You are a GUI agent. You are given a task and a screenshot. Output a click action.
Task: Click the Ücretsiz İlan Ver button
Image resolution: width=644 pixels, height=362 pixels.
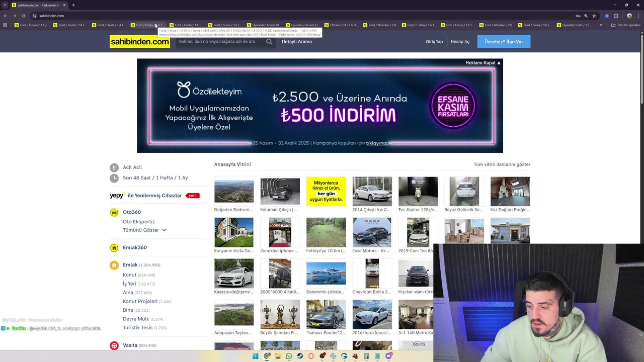(x=504, y=42)
